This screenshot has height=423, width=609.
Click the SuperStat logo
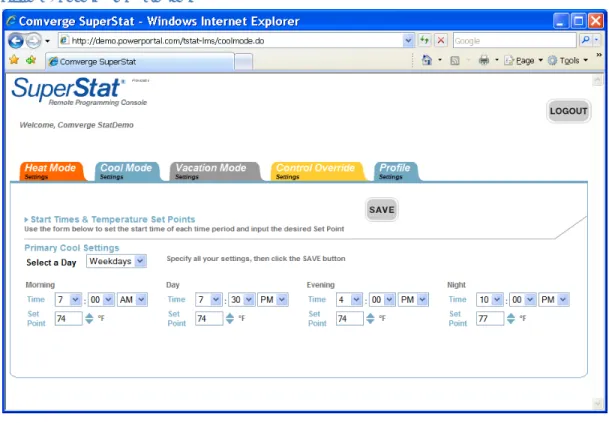80,92
